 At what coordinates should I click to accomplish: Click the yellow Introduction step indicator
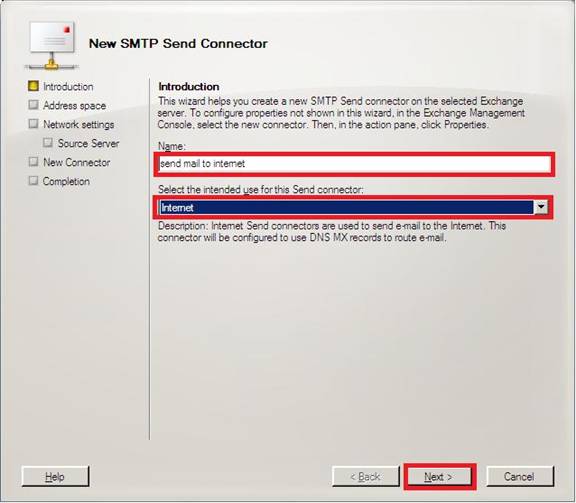[33, 86]
